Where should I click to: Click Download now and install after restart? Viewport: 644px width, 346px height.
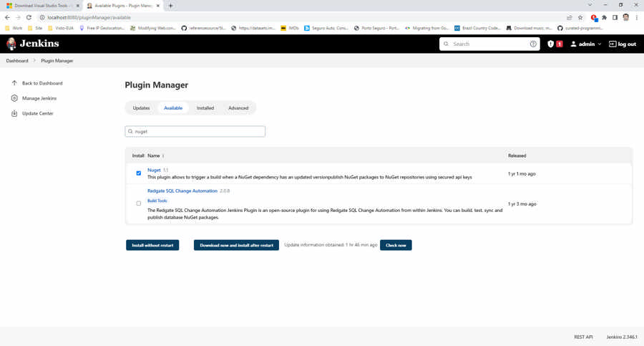click(x=236, y=245)
